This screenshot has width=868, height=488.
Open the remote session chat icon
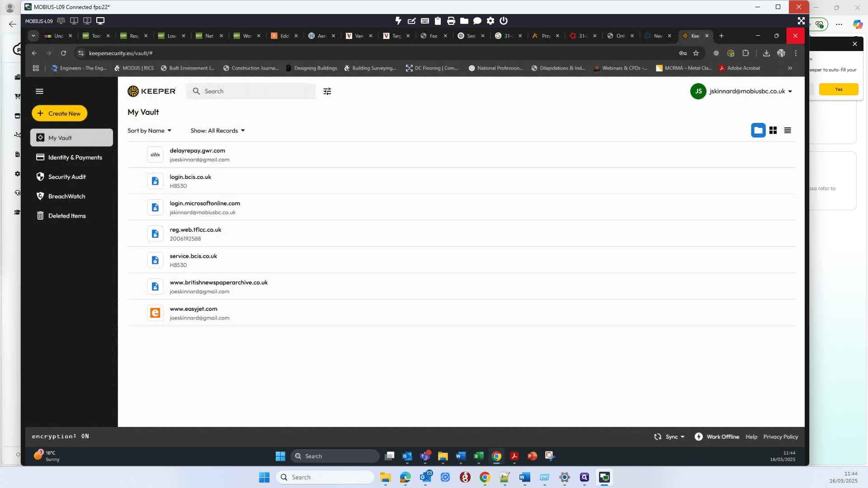(477, 21)
